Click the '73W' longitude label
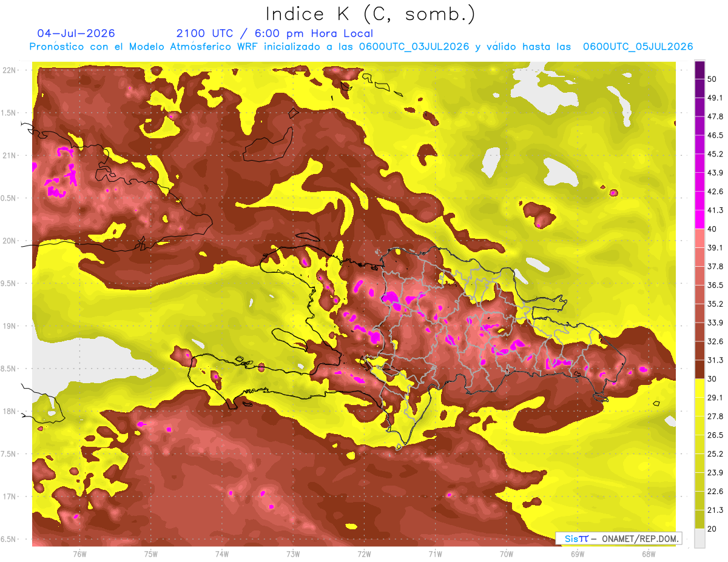 293,554
